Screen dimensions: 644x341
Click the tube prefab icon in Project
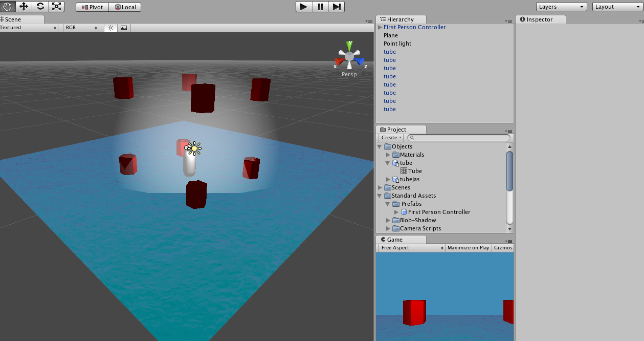click(x=394, y=163)
